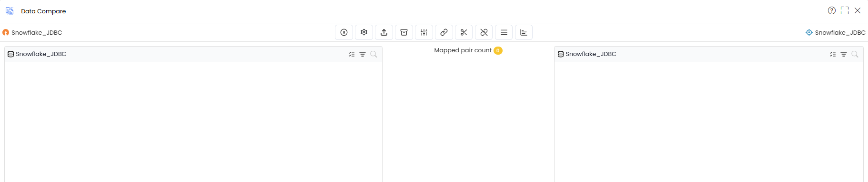Click the yellow mapped pair count badge

pyautogui.click(x=498, y=50)
